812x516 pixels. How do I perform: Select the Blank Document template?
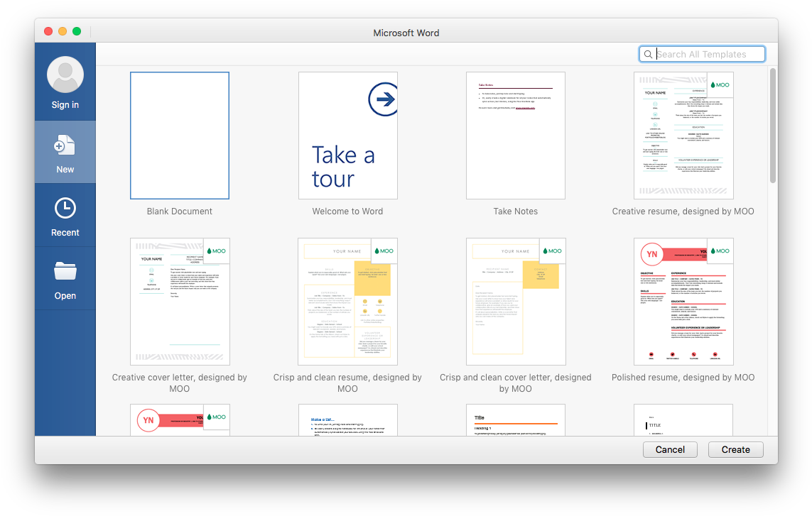coord(180,136)
